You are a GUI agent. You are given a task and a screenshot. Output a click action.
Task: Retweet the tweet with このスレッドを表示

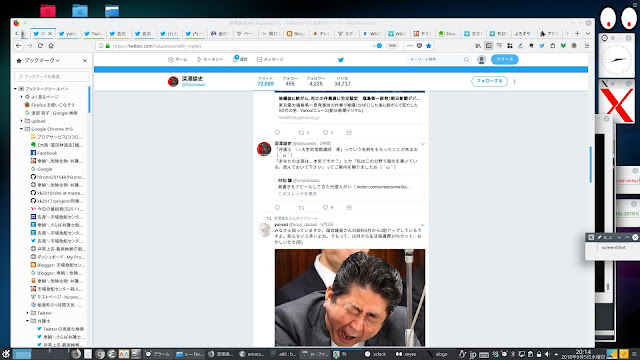pyautogui.click(x=301, y=207)
